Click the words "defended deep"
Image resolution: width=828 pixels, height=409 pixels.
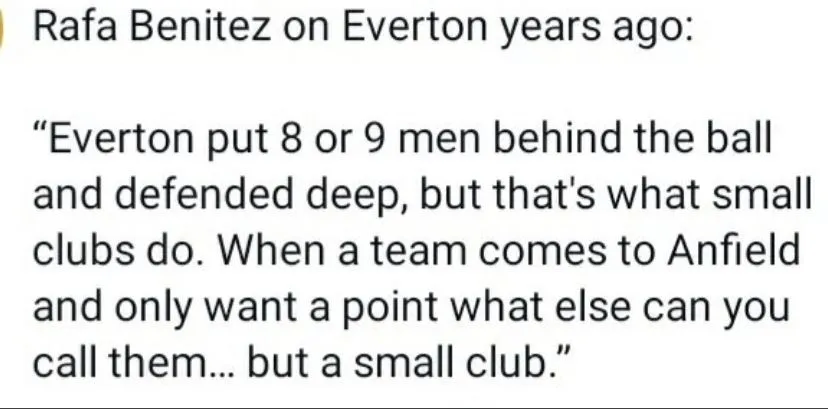click(x=250, y=195)
